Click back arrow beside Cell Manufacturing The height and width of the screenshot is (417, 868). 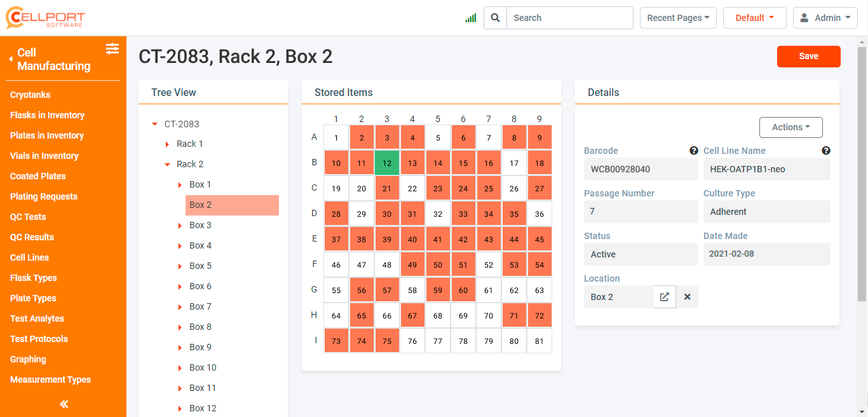tap(11, 59)
